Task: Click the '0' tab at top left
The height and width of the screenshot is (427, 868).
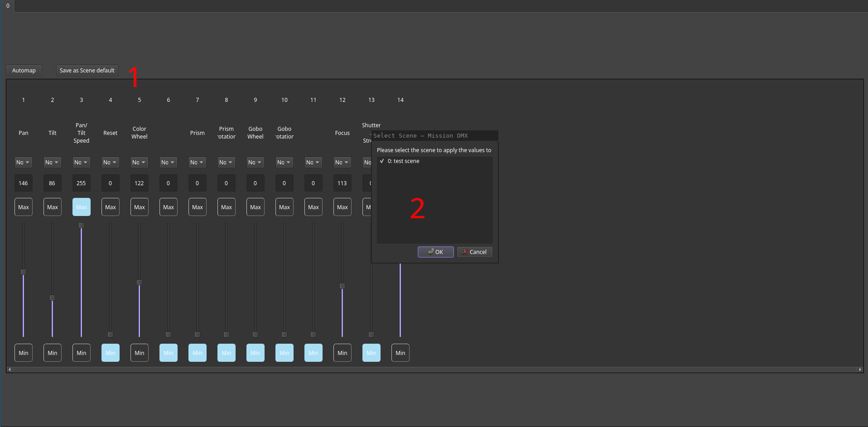Action: 8,6
